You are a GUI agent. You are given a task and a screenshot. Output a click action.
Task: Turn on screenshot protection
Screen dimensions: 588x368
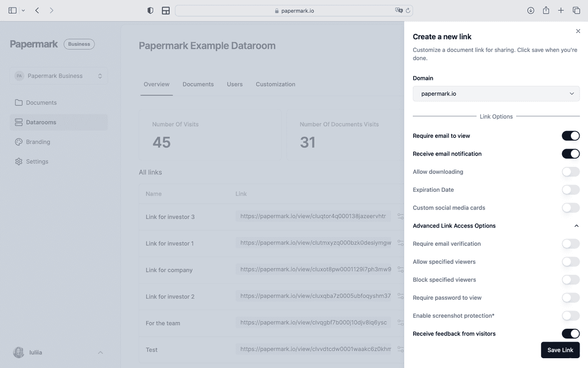(570, 315)
